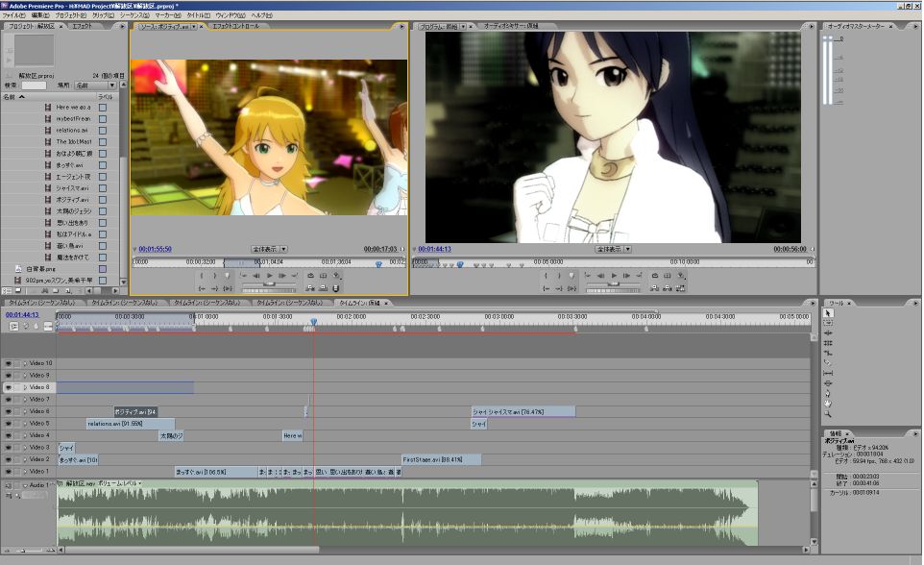
Task: Select the Rolling Edit tool
Action: coord(827,343)
